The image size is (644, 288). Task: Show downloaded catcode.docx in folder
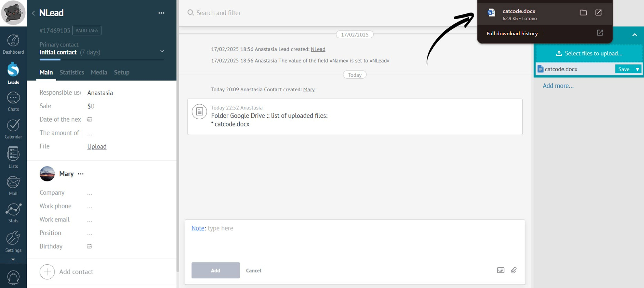[583, 12]
